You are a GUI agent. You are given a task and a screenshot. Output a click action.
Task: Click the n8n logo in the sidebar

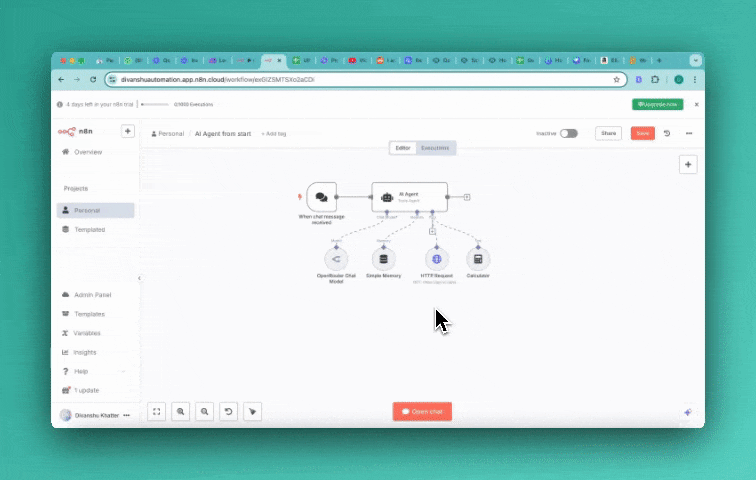tap(75, 131)
